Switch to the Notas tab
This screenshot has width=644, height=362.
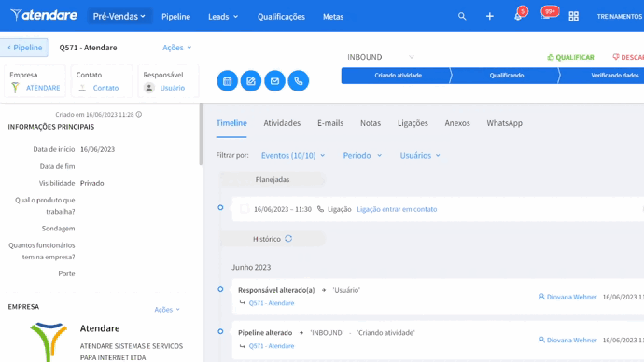371,123
